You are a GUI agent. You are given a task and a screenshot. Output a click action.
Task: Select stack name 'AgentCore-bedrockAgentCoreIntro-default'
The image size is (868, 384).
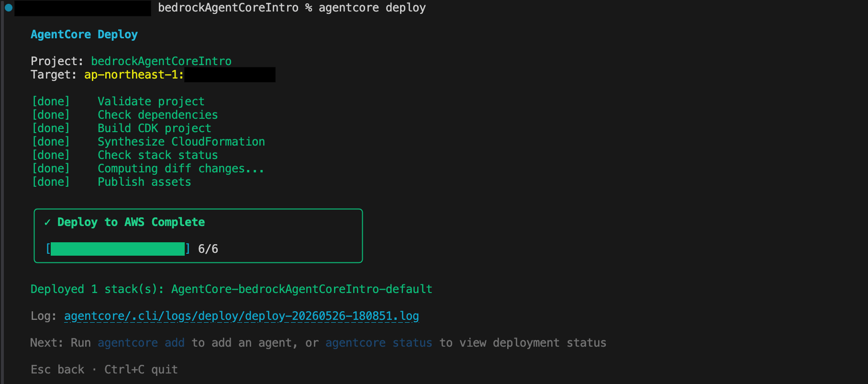coord(302,289)
